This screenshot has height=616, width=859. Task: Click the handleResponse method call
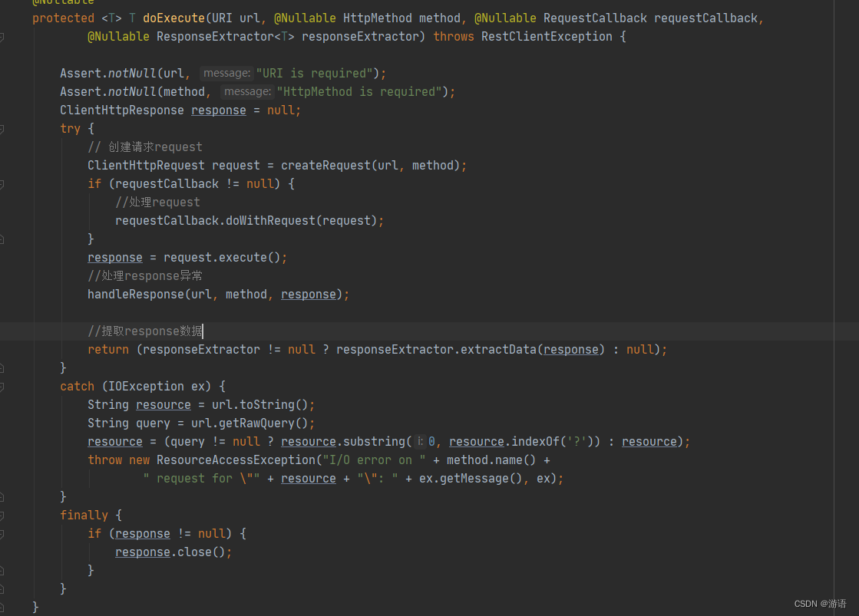pyautogui.click(x=137, y=294)
